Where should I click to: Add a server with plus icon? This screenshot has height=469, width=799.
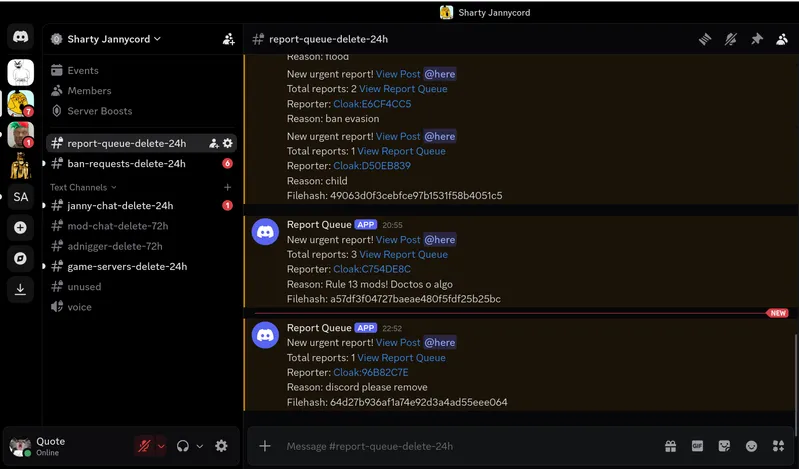tap(20, 227)
